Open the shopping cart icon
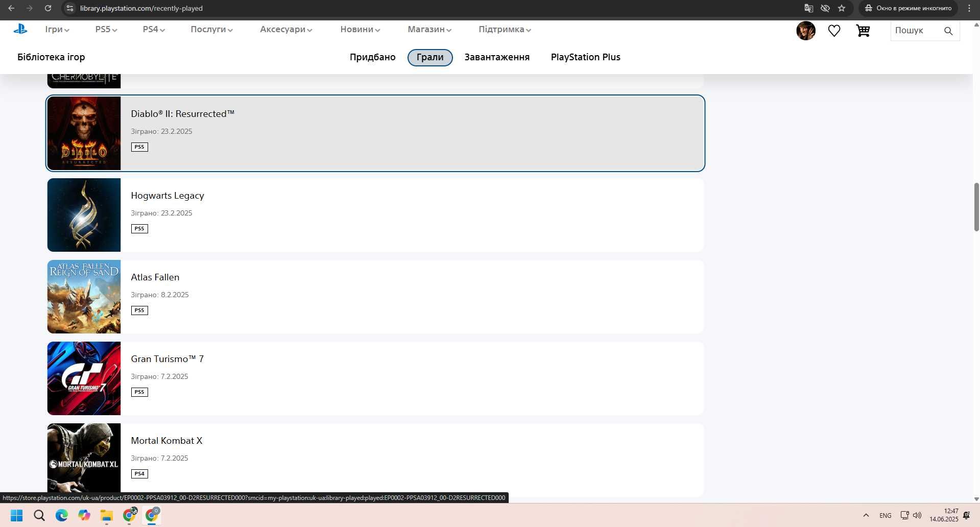Viewport: 980px width, 527px height. [x=863, y=31]
